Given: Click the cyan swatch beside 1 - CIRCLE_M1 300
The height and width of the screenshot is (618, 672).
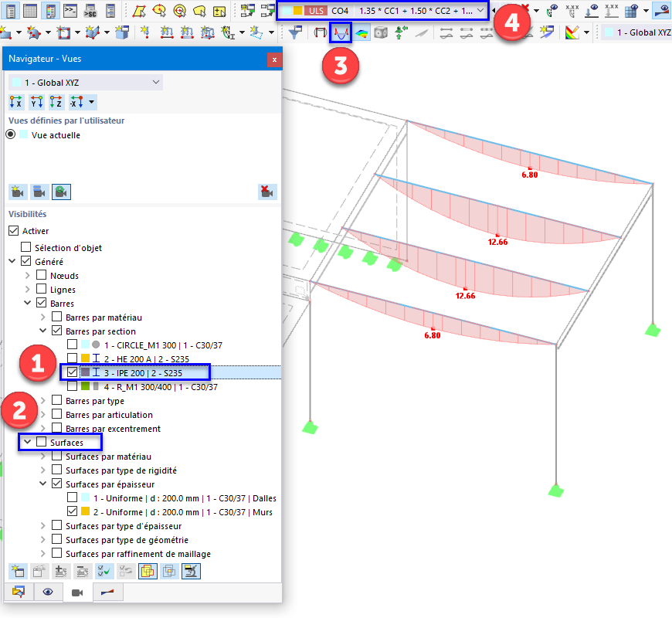Looking at the screenshot, I should 85,344.
